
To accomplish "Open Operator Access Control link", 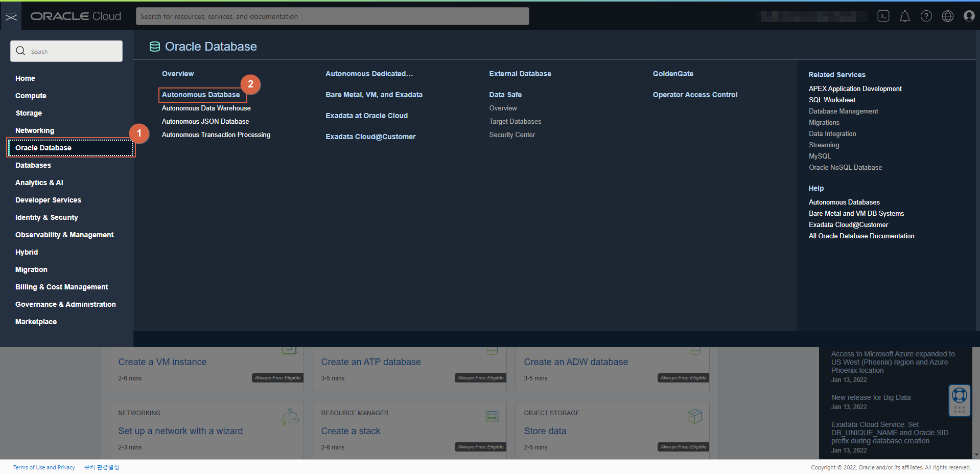I will 695,95.
